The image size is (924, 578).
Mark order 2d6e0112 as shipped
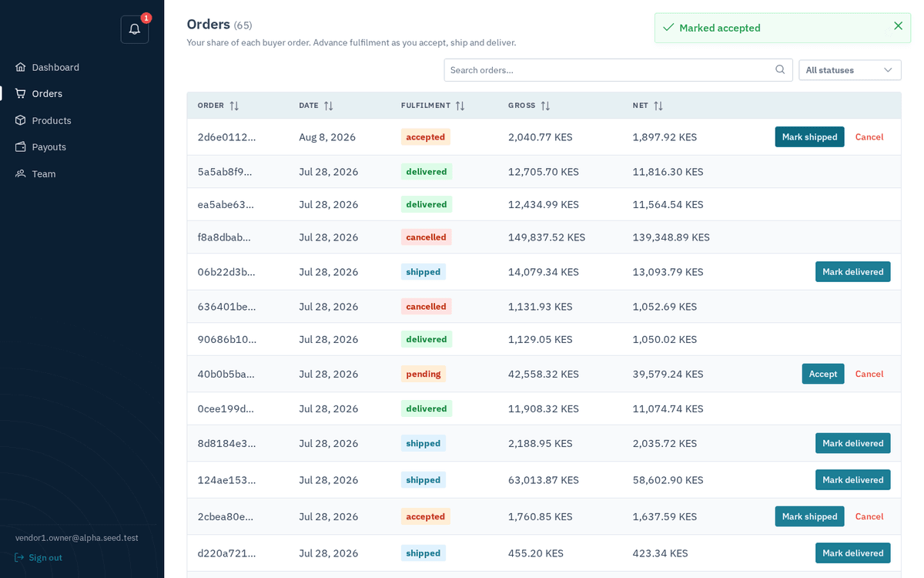click(x=809, y=136)
